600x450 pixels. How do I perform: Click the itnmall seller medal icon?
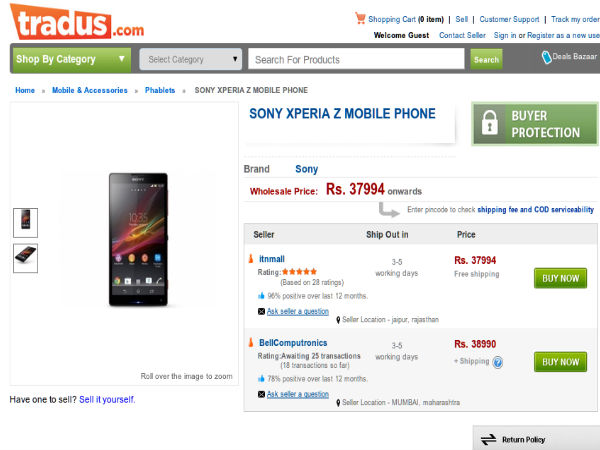click(x=251, y=259)
